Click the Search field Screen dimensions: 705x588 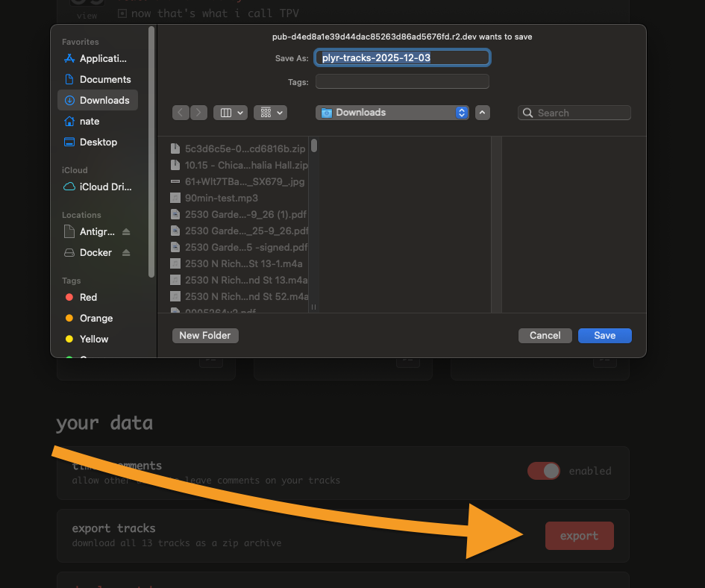574,113
